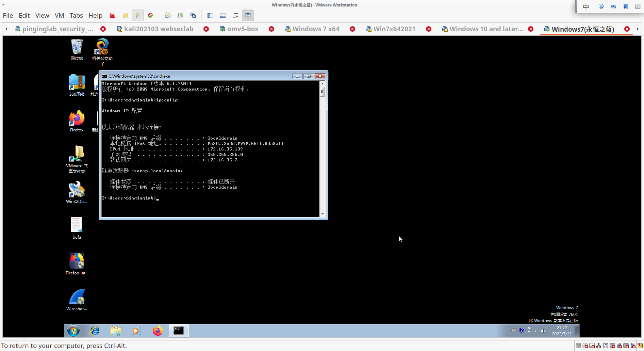
Task: Open the message log note icon
Action: click(640, 346)
